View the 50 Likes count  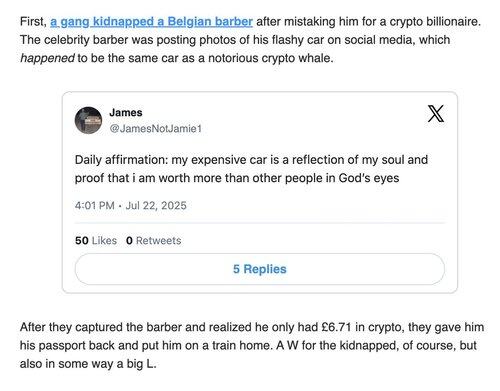click(x=96, y=240)
